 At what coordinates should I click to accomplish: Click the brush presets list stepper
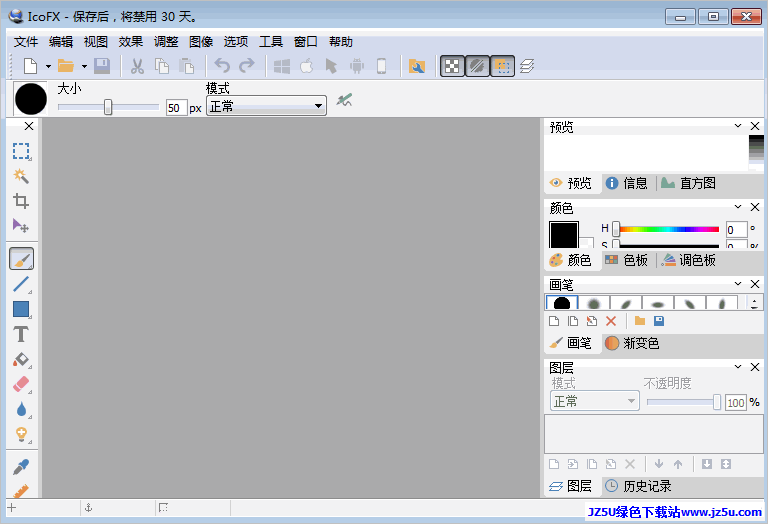(x=754, y=303)
